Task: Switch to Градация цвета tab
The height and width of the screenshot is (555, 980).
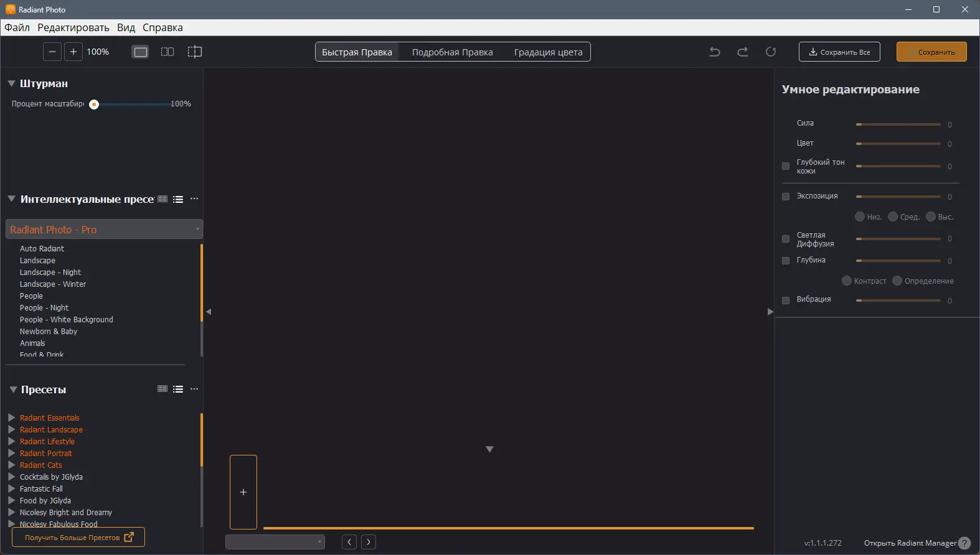Action: (x=548, y=52)
